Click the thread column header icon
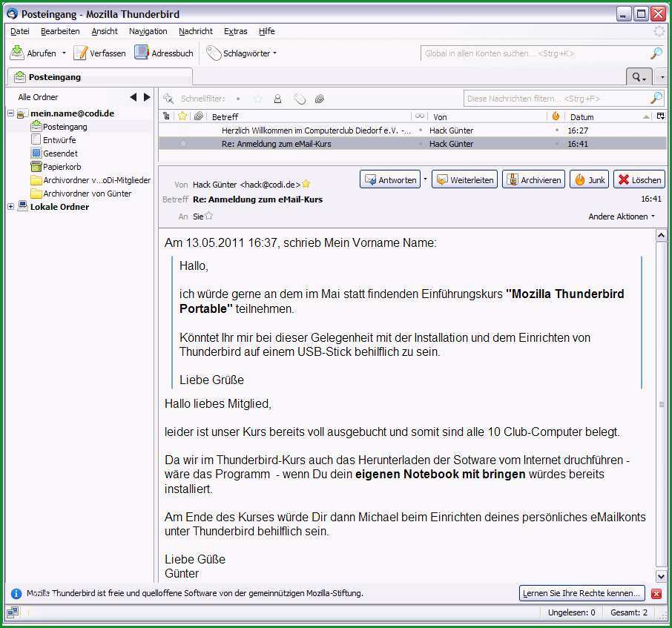672x628 pixels. (166, 116)
